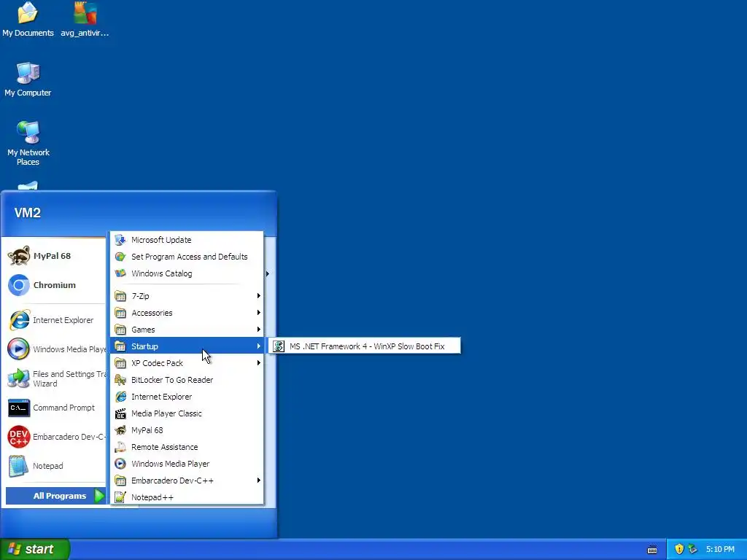Viewport: 747px width, 560px height.
Task: Open Embarcadero Dev-C++ folder in All Programs
Action: (x=187, y=480)
